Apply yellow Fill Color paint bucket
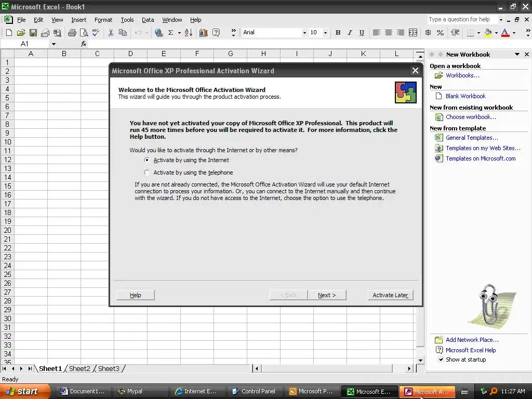The width and height of the screenshot is (532, 399). pyautogui.click(x=488, y=33)
